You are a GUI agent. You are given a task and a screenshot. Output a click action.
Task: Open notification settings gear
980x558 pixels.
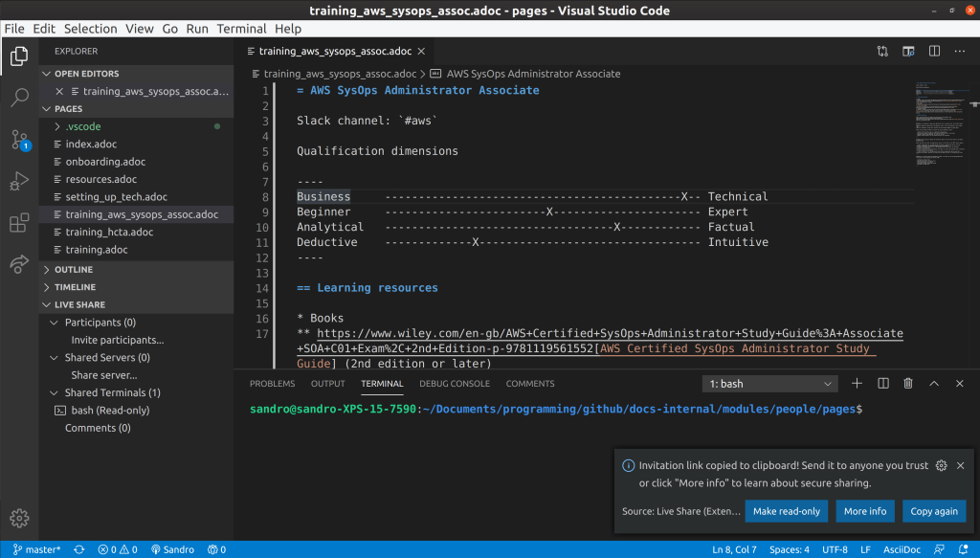point(942,465)
